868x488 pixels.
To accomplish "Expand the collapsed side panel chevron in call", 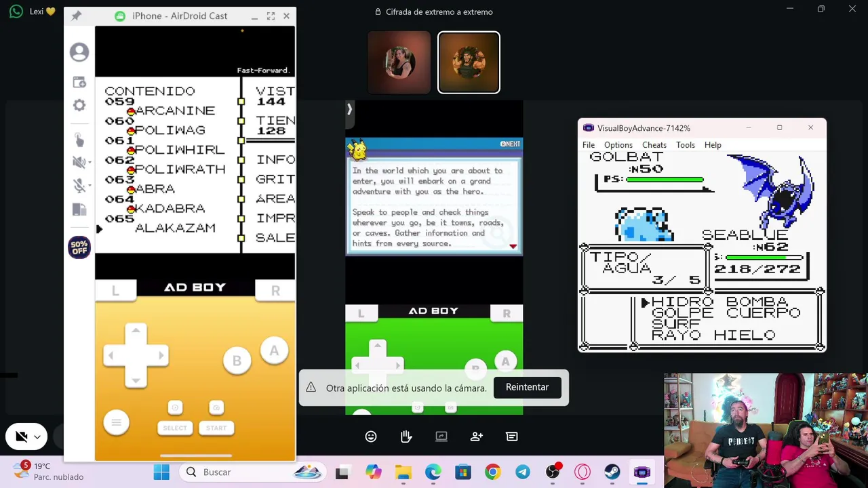I will [x=349, y=109].
